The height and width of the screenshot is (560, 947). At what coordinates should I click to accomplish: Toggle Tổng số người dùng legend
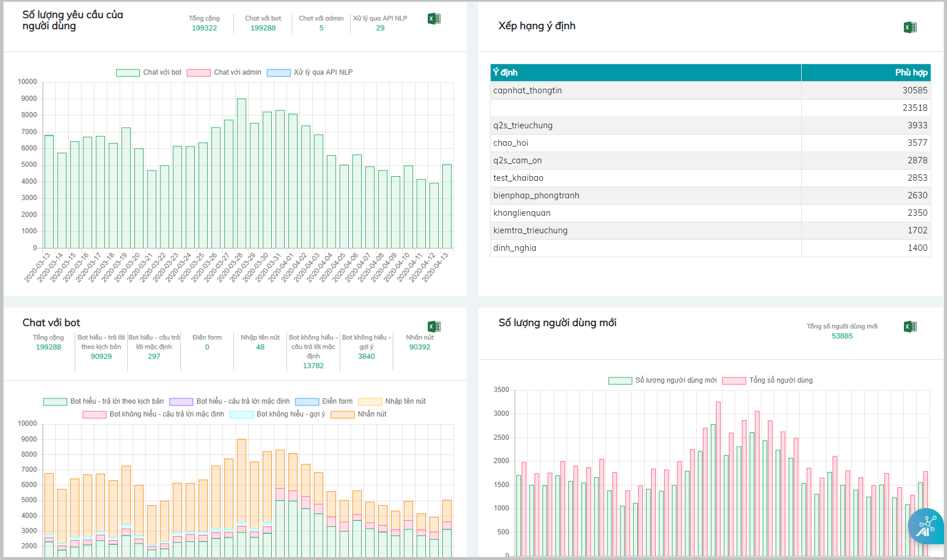(767, 380)
